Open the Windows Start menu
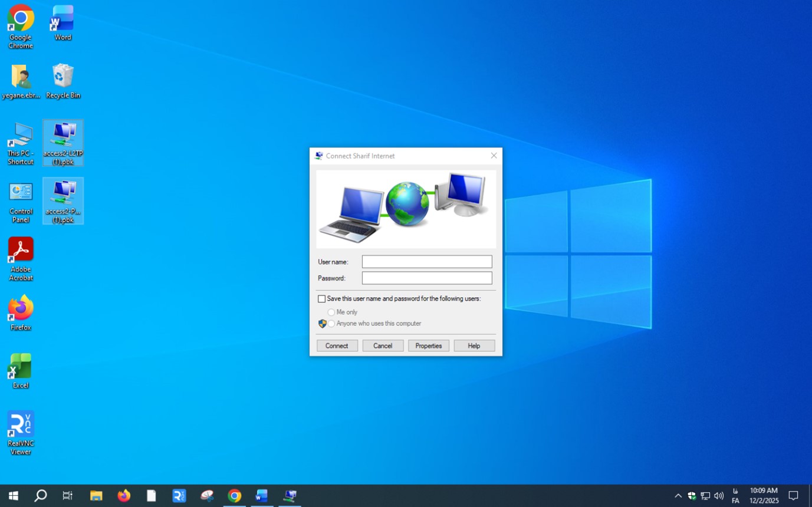The height and width of the screenshot is (507, 812). 13,496
